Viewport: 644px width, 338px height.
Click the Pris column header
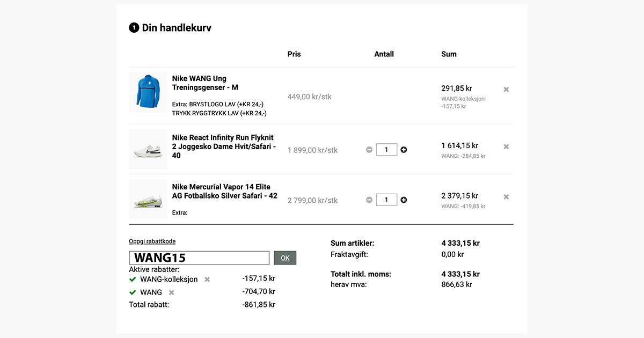click(x=294, y=54)
